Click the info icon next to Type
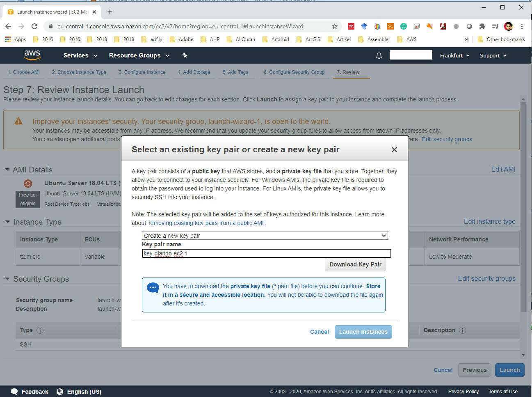Image resolution: width=532 pixels, height=397 pixels. pyautogui.click(x=40, y=330)
